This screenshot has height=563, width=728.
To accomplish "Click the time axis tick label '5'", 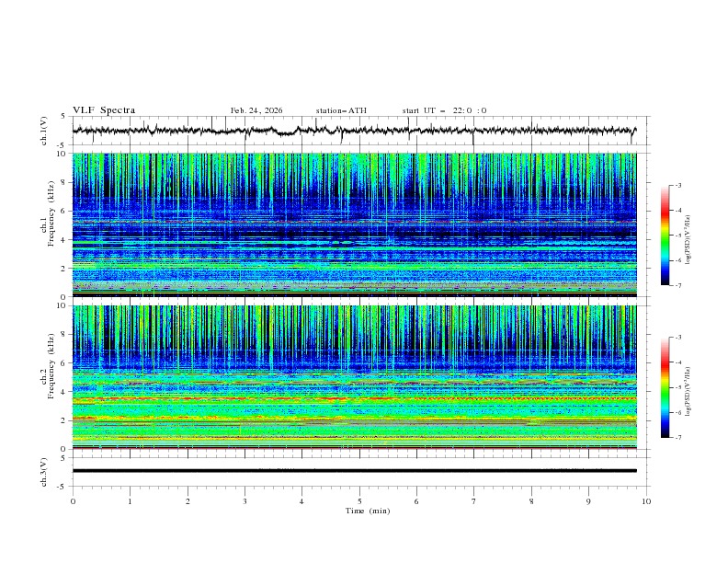I will click(359, 501).
